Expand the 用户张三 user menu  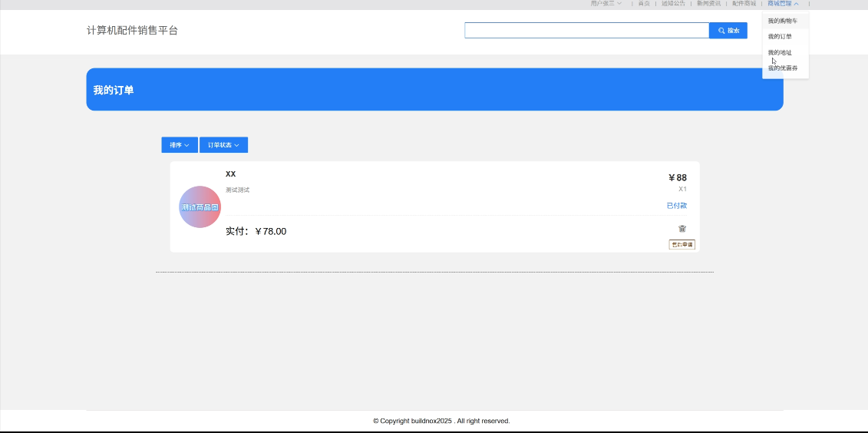606,4
